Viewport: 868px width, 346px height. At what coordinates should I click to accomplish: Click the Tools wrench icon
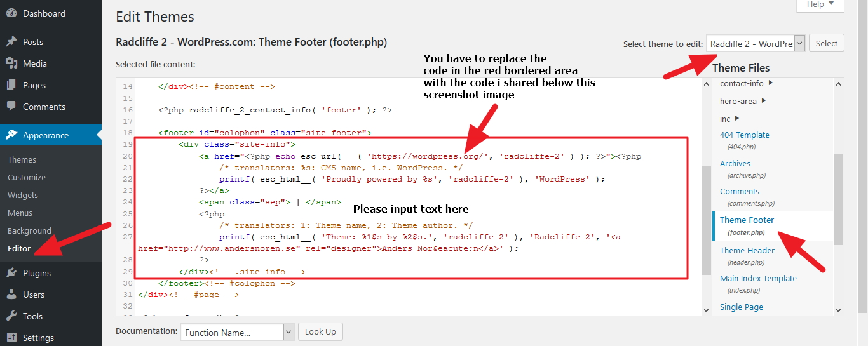tap(11, 316)
